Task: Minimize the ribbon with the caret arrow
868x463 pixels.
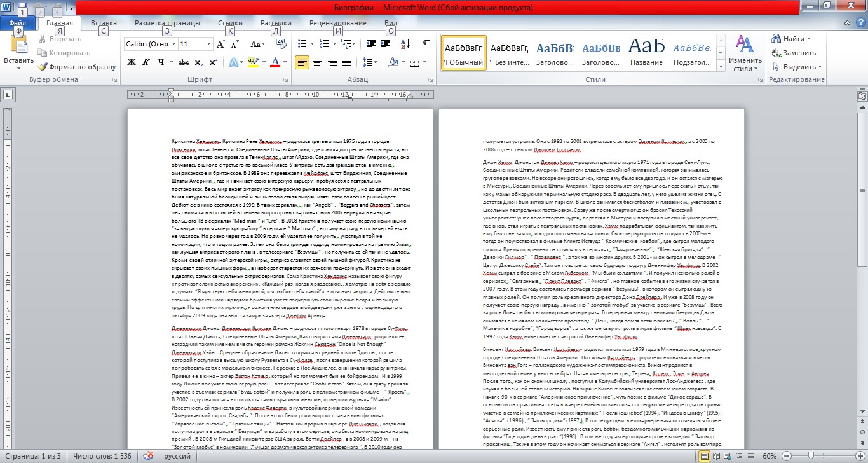Action: (848, 24)
